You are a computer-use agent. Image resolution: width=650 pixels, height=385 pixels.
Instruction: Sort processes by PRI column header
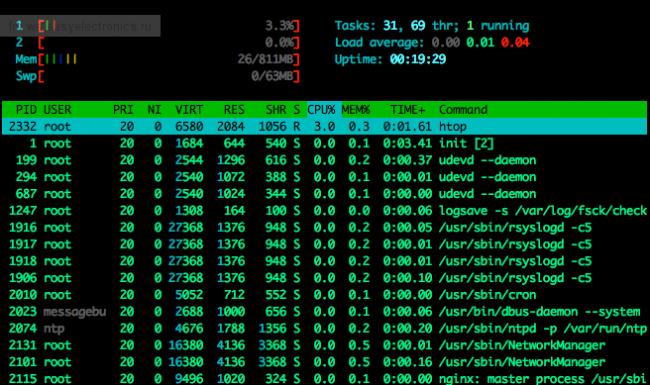123,110
